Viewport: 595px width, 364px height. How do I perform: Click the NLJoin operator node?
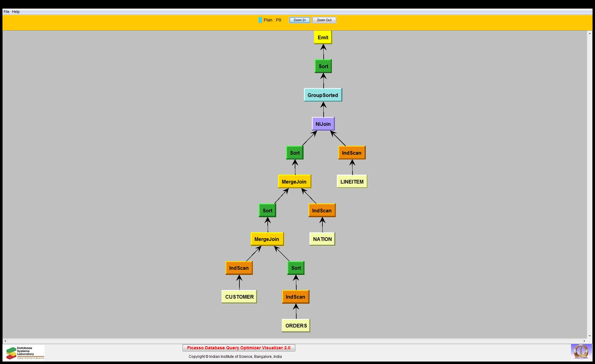coord(323,124)
